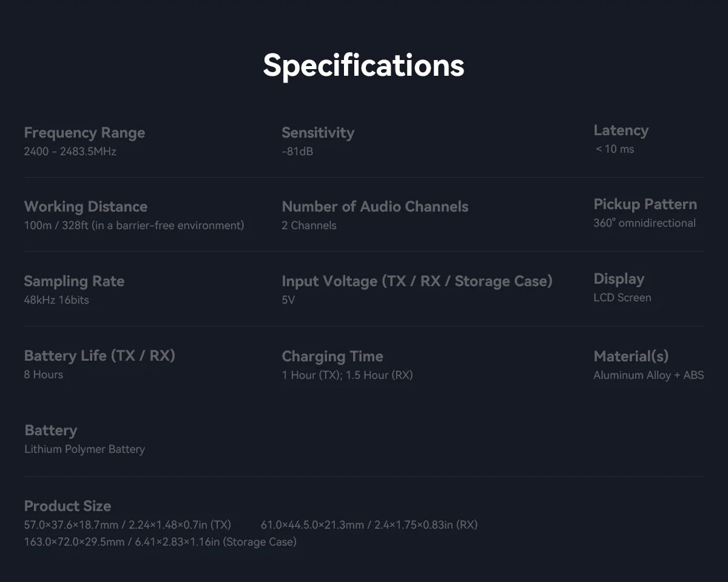Click the Number of Audio Channels label
The image size is (728, 582).
pyautogui.click(x=375, y=207)
